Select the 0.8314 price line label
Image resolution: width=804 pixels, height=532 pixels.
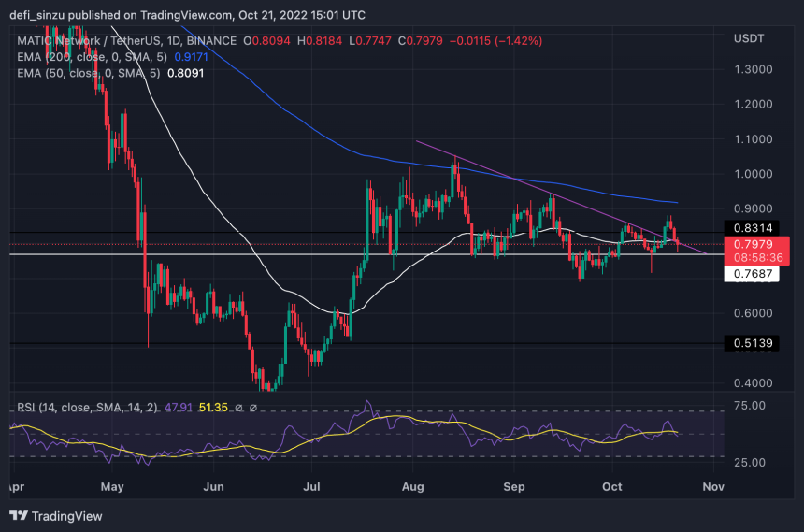click(x=752, y=228)
